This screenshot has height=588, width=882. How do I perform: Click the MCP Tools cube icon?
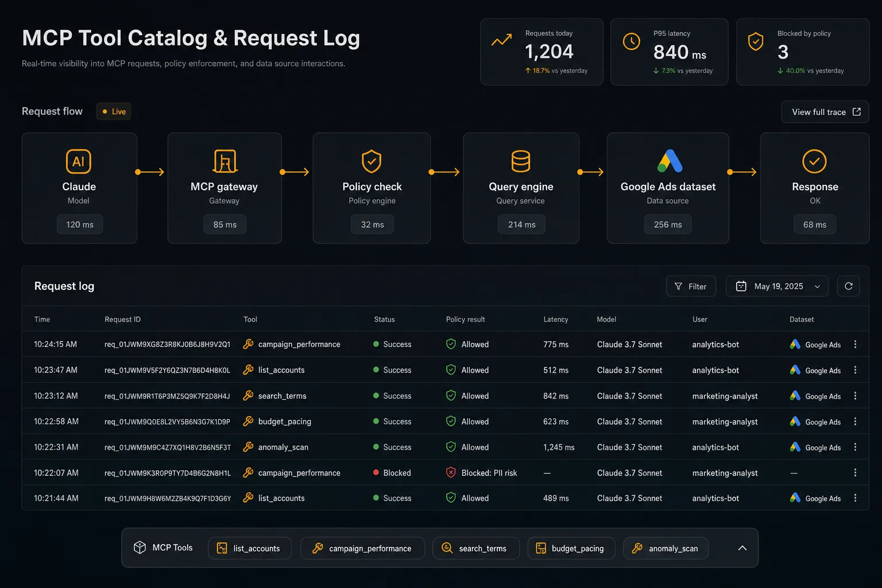click(140, 547)
